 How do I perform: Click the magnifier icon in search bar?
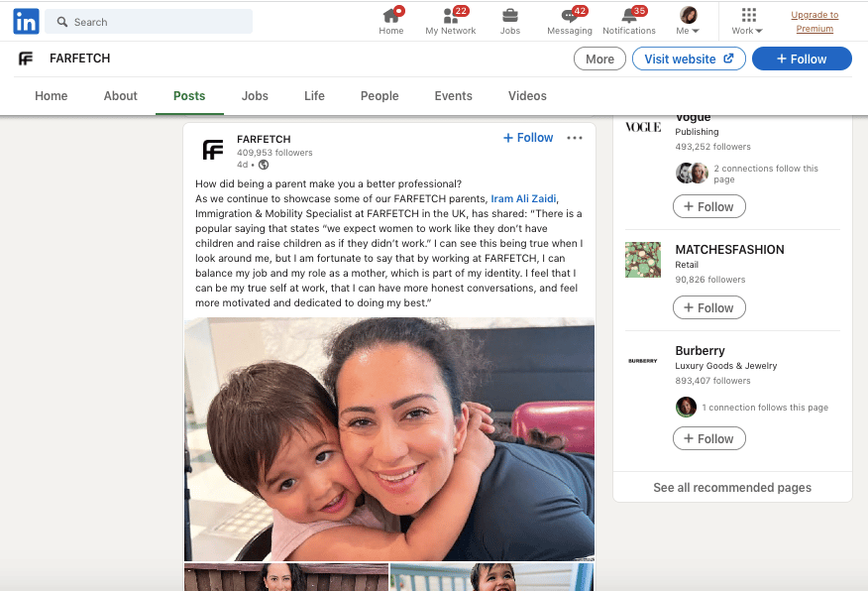click(x=62, y=22)
